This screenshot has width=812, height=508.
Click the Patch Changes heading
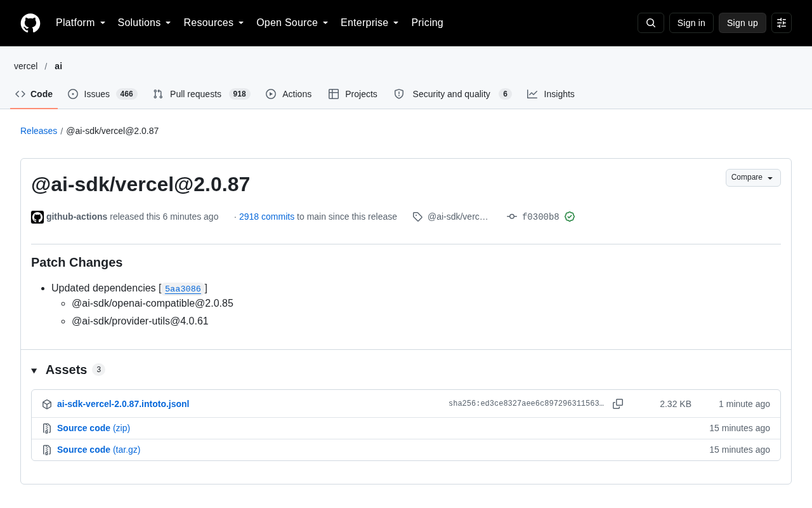pyautogui.click(x=77, y=262)
